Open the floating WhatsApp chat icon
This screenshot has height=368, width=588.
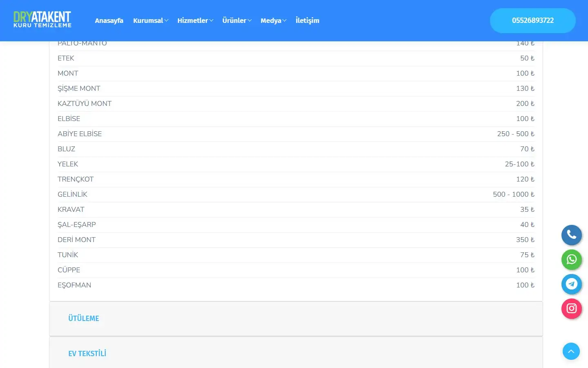click(572, 260)
